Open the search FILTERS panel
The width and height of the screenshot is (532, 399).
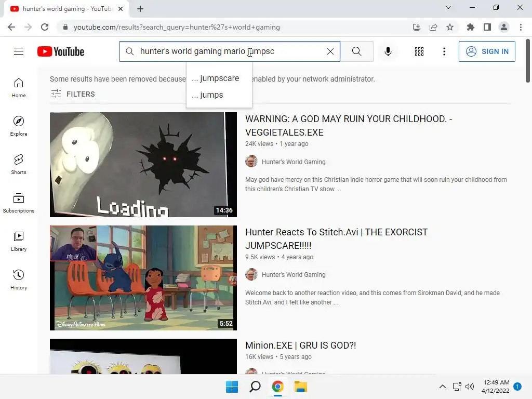73,94
